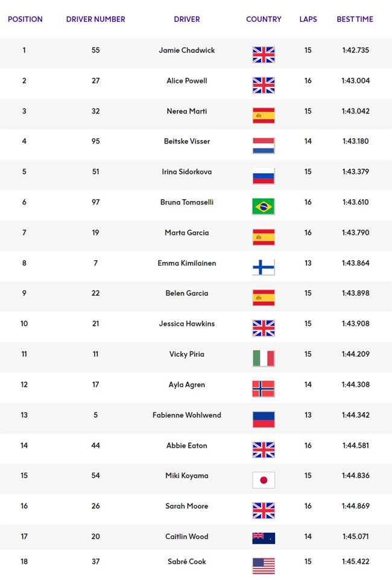Click the Japanese flag beside Miki Koyama
Viewport: 392px width, 580px height.
[264, 480]
